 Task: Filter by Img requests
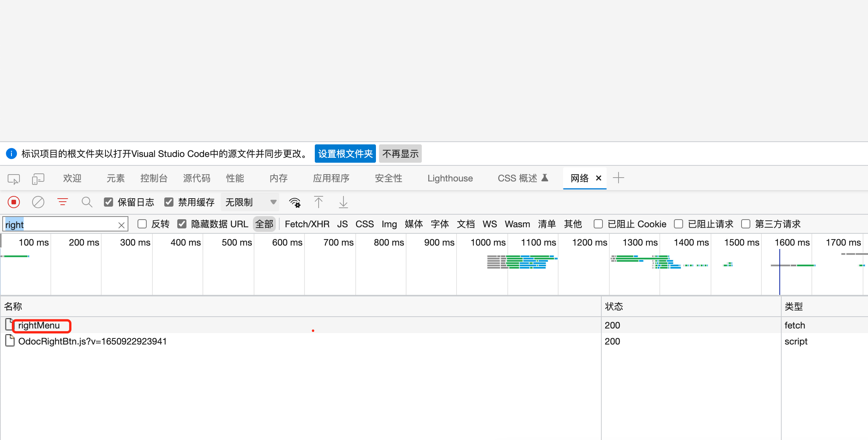pyautogui.click(x=389, y=224)
